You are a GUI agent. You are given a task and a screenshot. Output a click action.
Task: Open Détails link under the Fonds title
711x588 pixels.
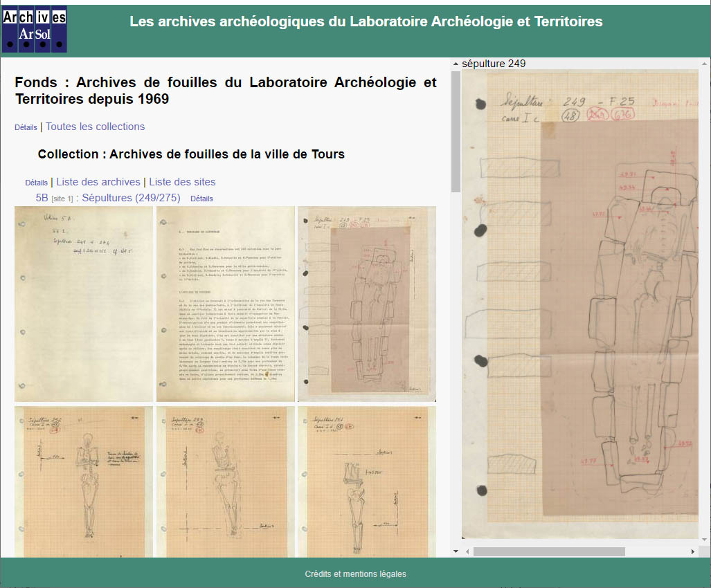(26, 127)
